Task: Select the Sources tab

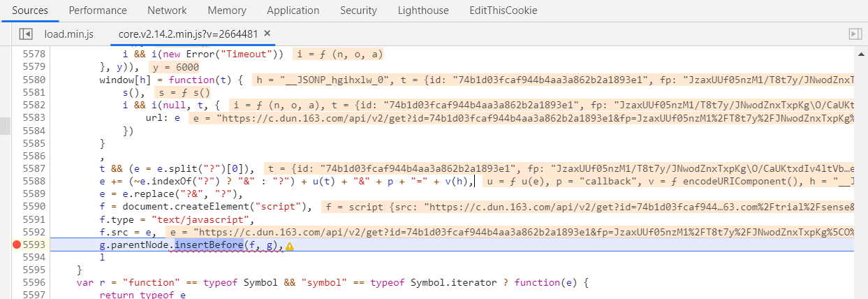Action: [30, 10]
